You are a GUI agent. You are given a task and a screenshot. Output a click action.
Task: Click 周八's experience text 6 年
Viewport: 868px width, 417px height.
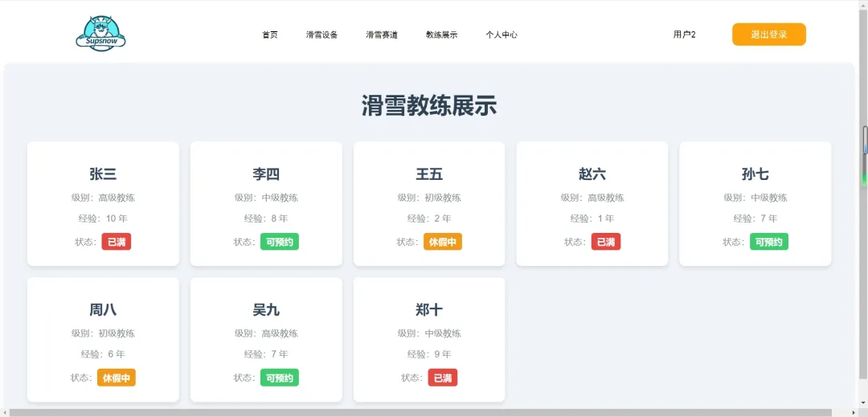point(117,354)
